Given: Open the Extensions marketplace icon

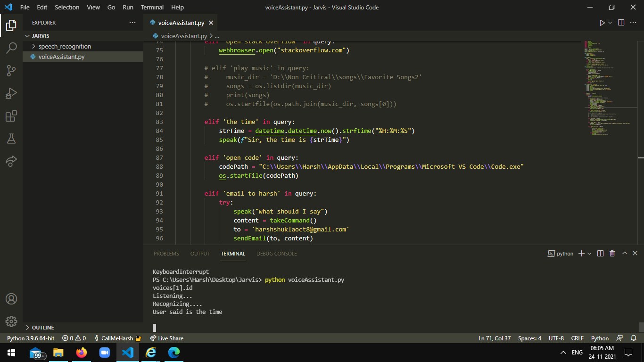Looking at the screenshot, I should point(11,116).
